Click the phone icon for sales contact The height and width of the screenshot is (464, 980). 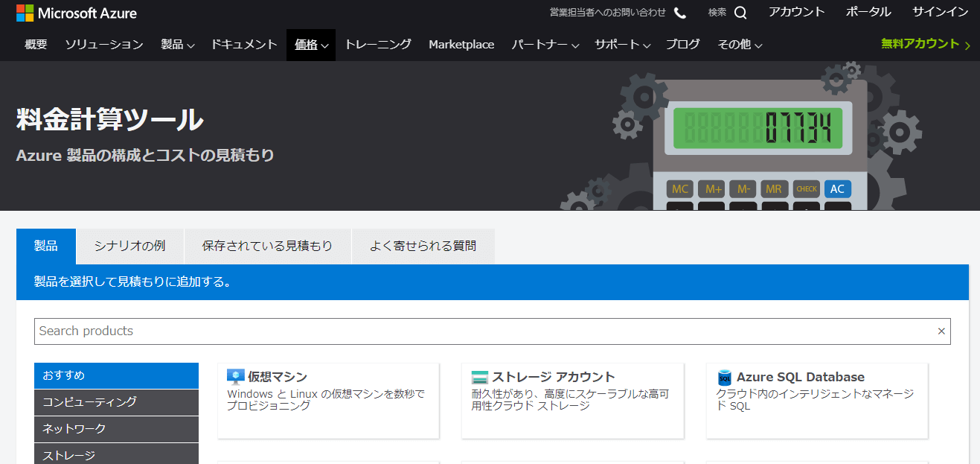(x=680, y=13)
